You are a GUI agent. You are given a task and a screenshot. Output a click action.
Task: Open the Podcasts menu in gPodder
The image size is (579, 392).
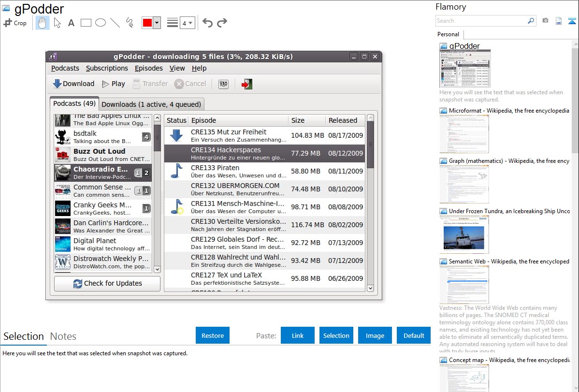65,68
